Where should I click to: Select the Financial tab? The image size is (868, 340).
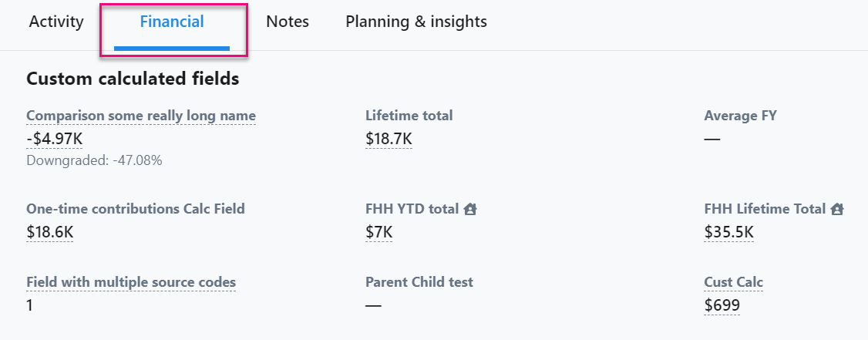tap(172, 22)
